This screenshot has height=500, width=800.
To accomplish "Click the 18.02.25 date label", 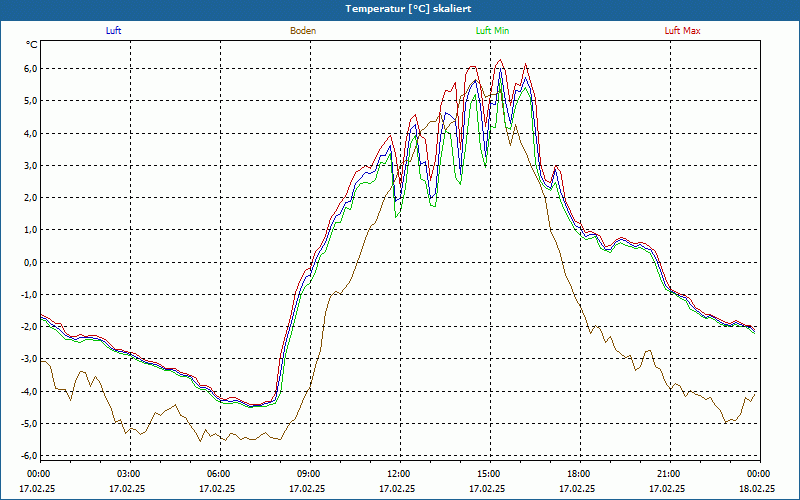I will tap(757, 488).
